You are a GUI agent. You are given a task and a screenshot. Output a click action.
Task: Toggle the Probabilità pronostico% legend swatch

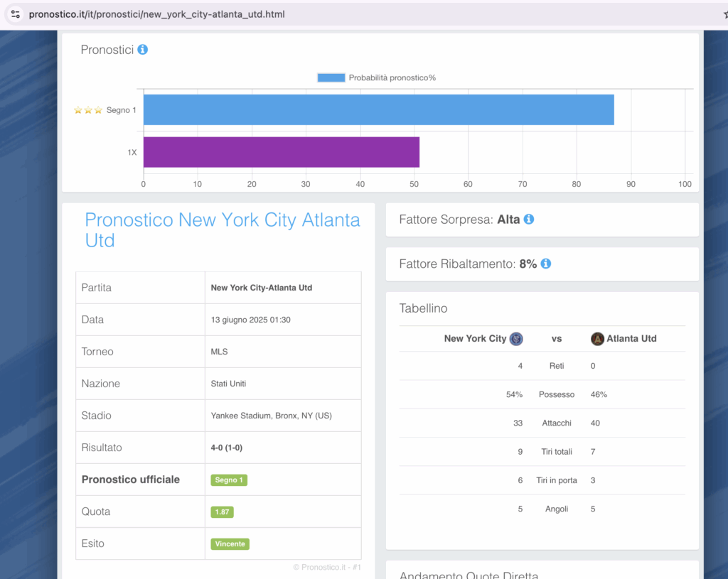(331, 77)
